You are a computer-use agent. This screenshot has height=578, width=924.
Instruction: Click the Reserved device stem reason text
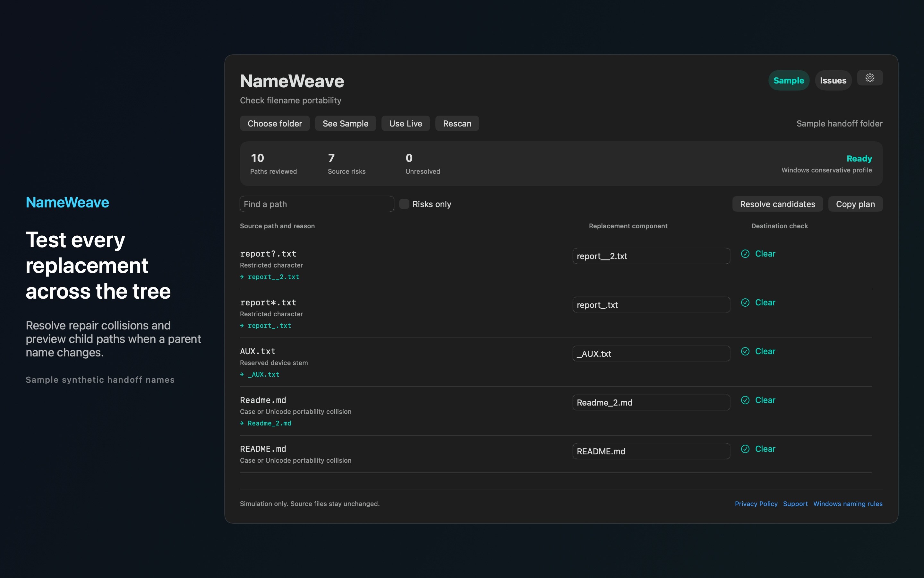(274, 363)
